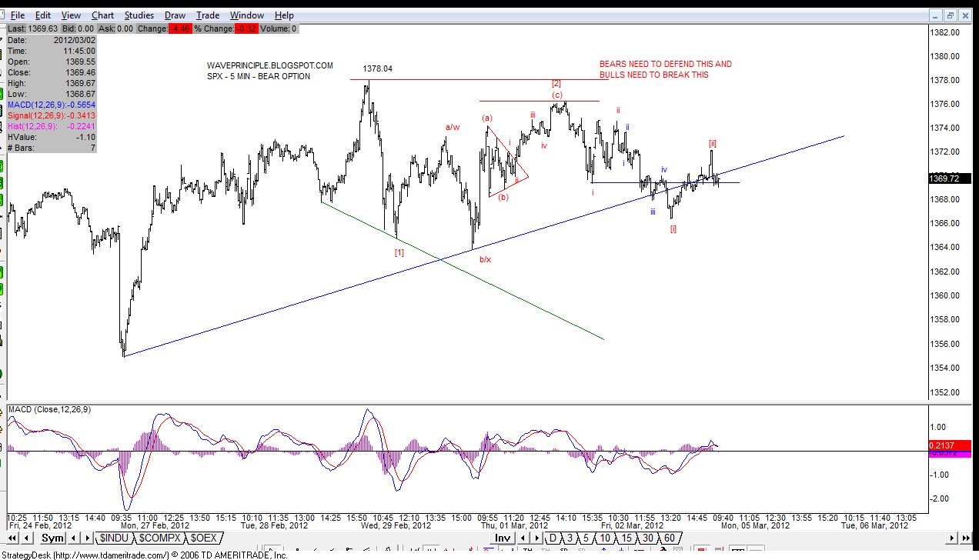Click the (c) wave label
This screenshot has height=560, width=979.
556,95
